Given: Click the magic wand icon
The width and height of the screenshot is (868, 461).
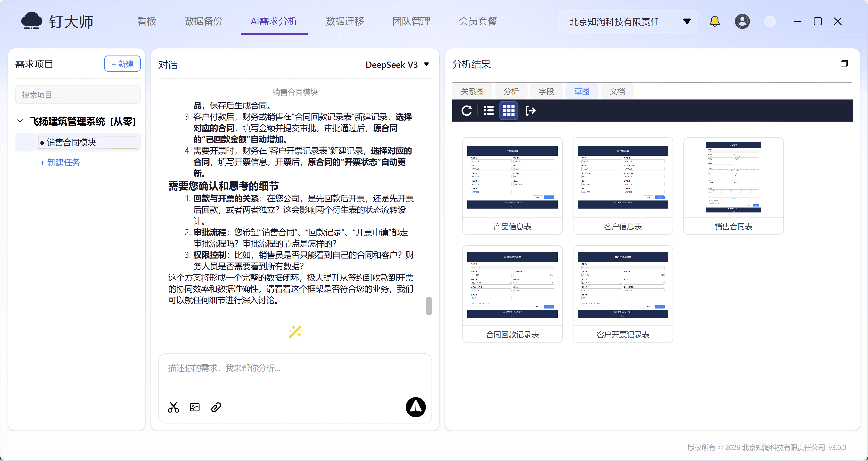Looking at the screenshot, I should click(295, 332).
